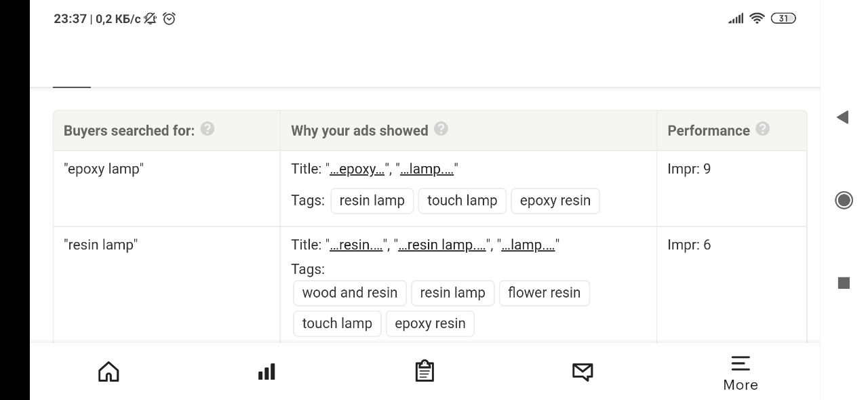Image resolution: width=868 pixels, height=400 pixels.
Task: Click the "...resin lamp..." title keyword link
Action: (x=442, y=245)
